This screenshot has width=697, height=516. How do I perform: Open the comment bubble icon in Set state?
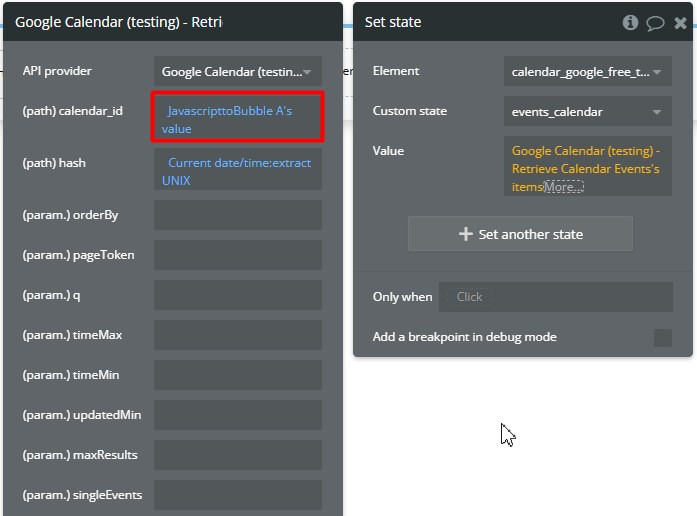[655, 22]
